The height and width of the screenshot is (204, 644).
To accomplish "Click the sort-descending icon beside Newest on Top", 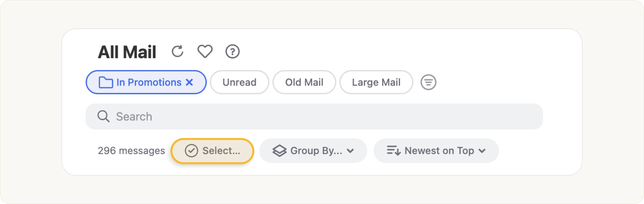I will 394,150.
